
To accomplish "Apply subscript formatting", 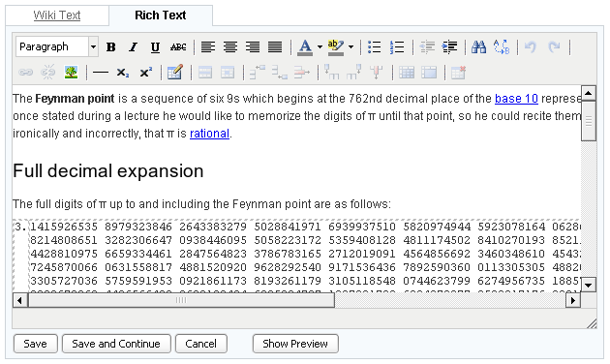I will [x=123, y=73].
